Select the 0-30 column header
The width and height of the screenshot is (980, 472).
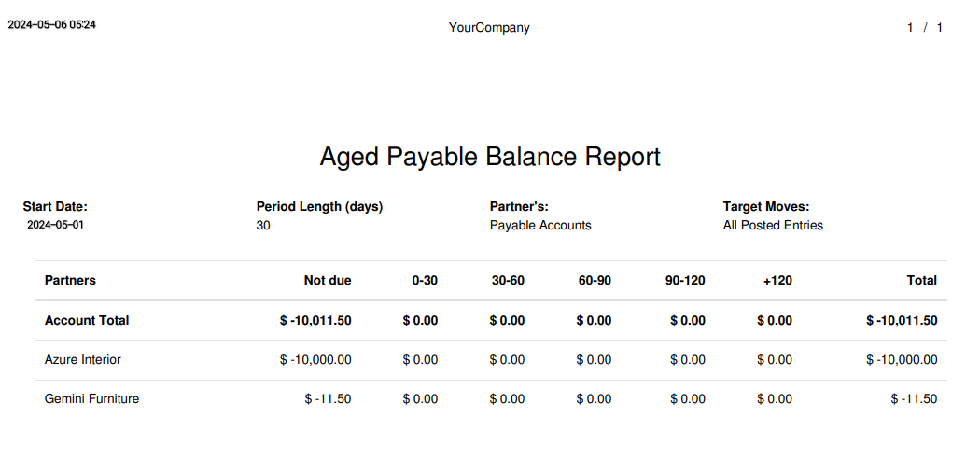tap(425, 280)
